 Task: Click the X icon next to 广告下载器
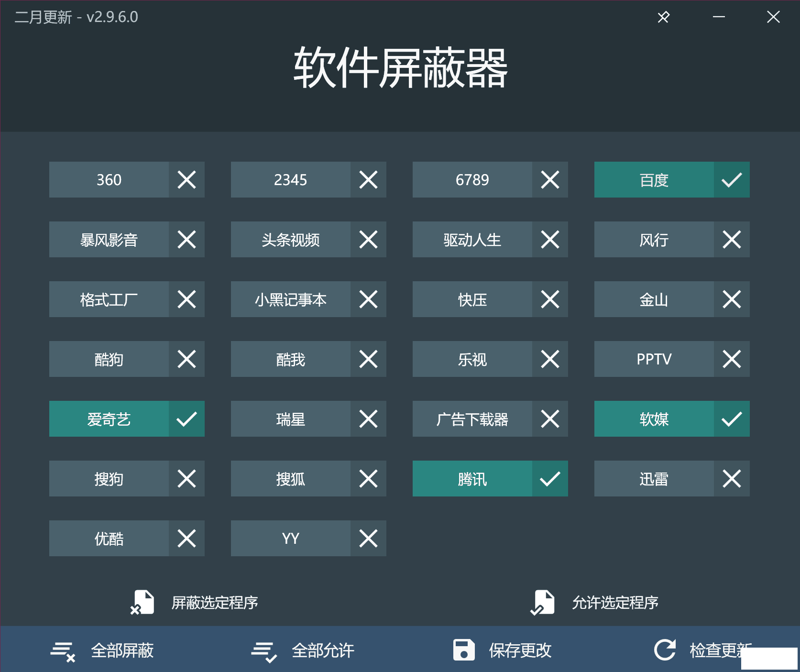pos(550,419)
